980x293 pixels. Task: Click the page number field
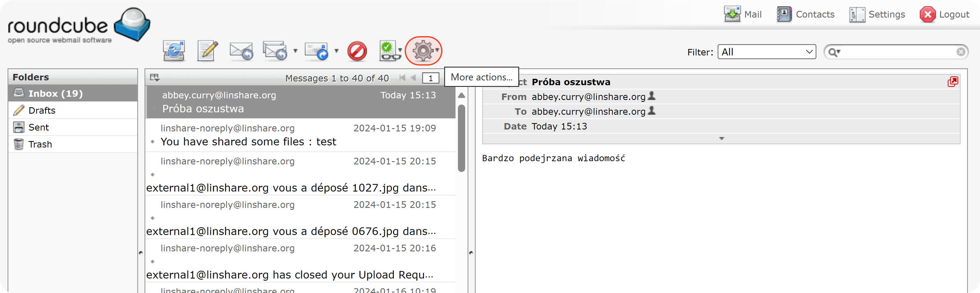click(x=431, y=78)
